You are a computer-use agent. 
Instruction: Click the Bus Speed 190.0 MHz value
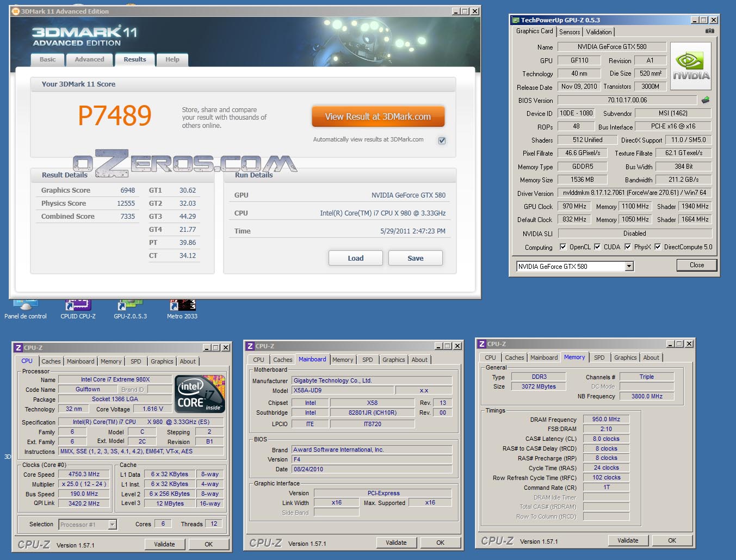coord(84,494)
